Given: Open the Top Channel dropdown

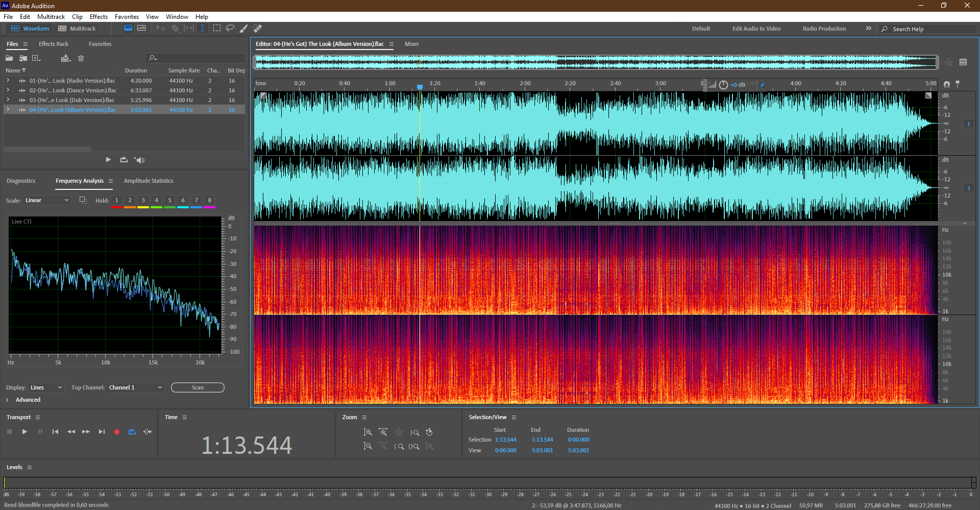Looking at the screenshot, I should (135, 387).
